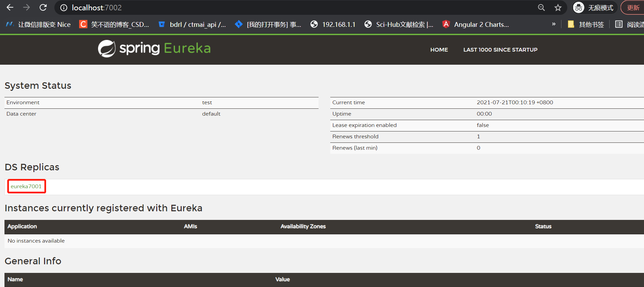Click the Application column header
This screenshot has width=644, height=287.
pyautogui.click(x=22, y=226)
